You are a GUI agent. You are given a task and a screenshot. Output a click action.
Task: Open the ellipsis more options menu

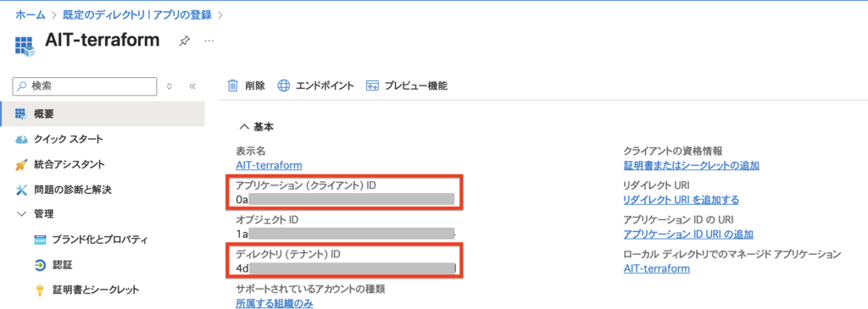pyautogui.click(x=209, y=41)
